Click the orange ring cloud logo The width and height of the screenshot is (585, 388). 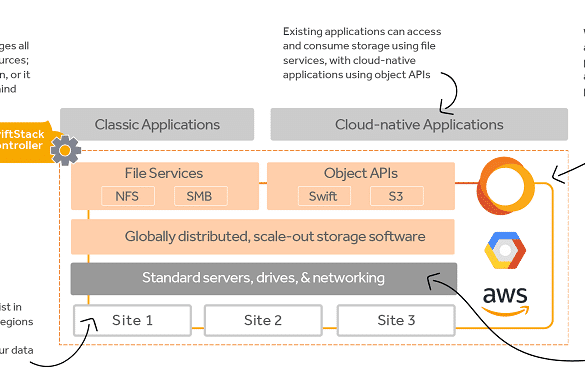coord(506,186)
